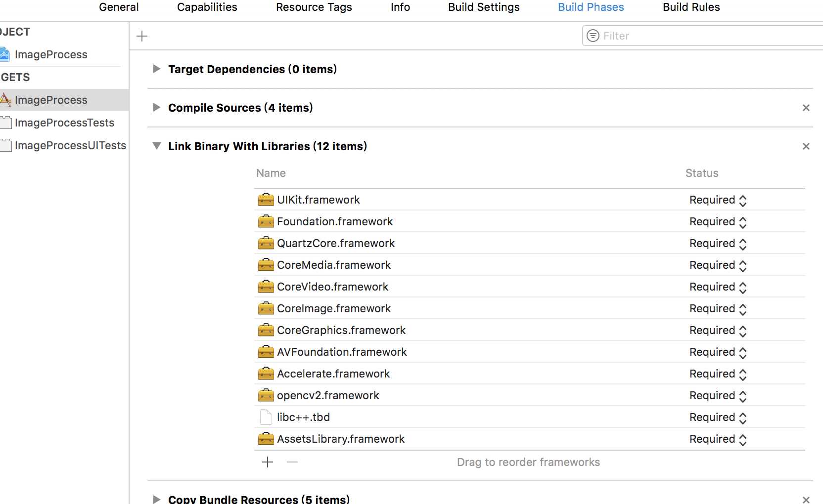
Task: Select the ImageProcessTests target
Action: (x=64, y=123)
